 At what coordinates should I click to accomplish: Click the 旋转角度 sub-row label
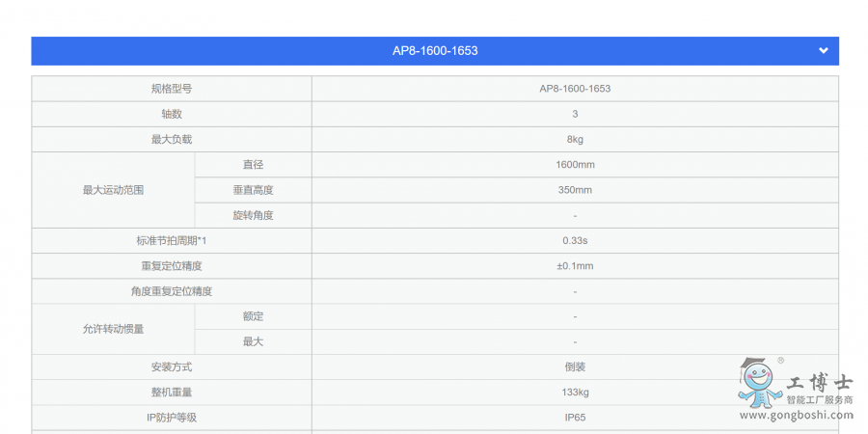click(x=253, y=215)
